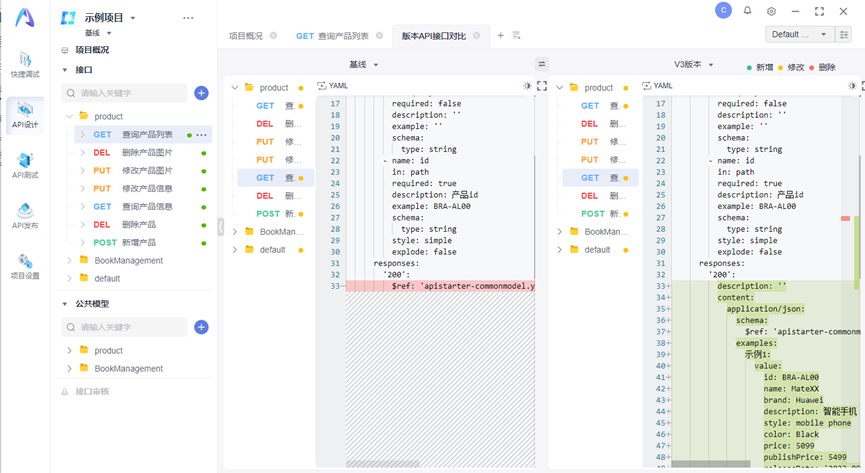
Task: Open notifications bell icon
Action: 747,10
